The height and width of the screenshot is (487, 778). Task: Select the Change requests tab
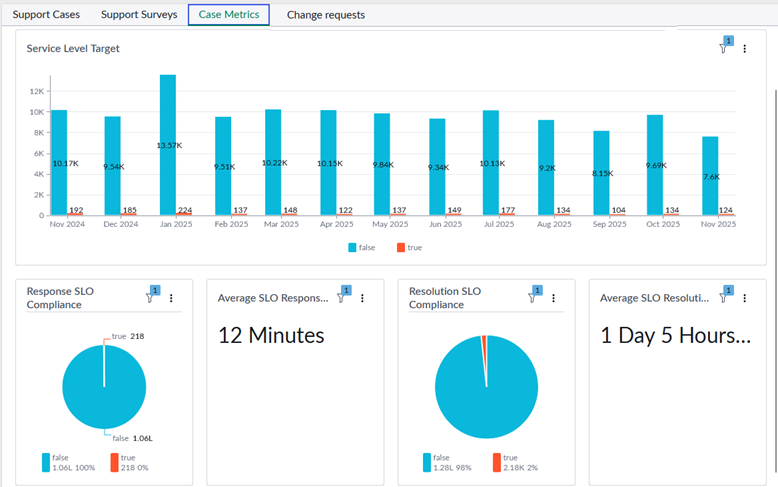point(325,15)
